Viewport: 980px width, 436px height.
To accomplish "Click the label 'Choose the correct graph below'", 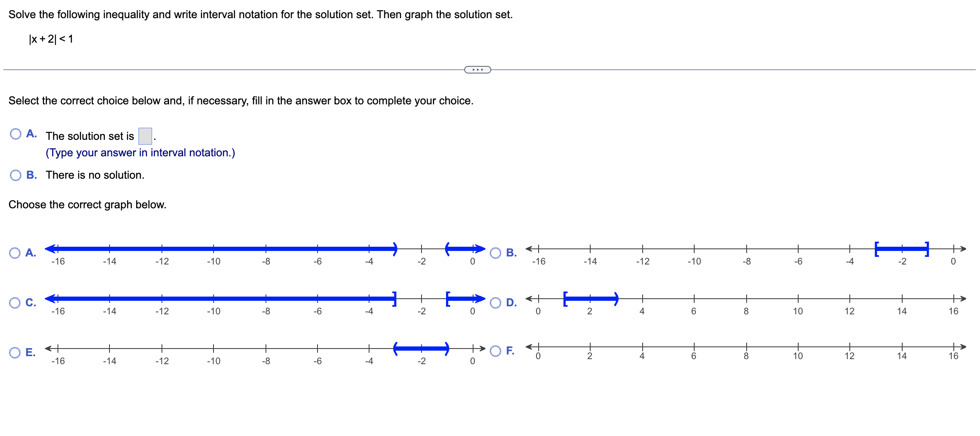I will [88, 205].
